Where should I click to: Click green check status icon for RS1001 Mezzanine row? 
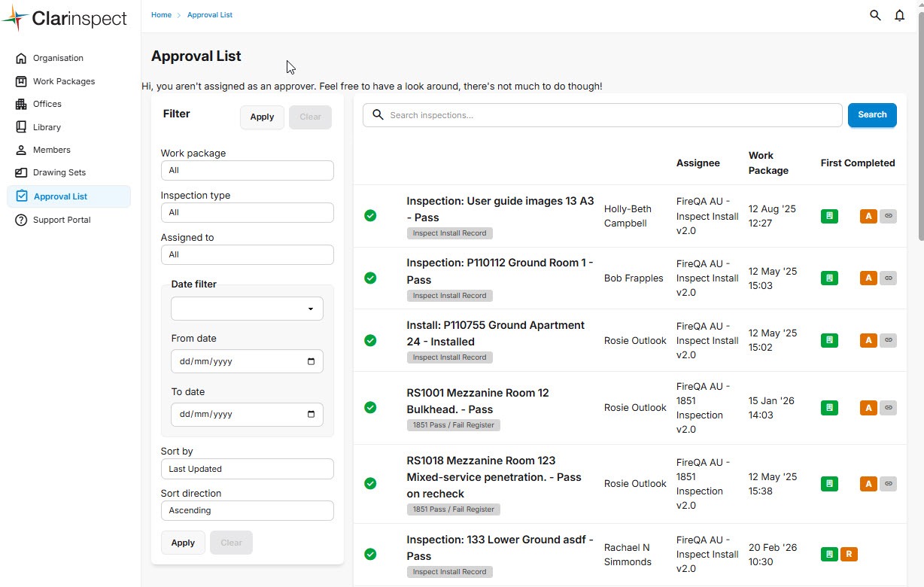370,407
